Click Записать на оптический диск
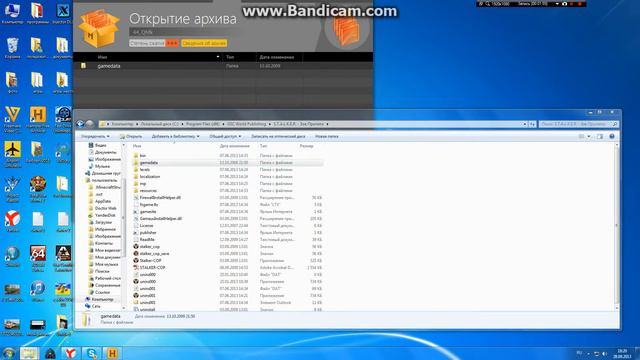640x360 pixels. (278, 136)
